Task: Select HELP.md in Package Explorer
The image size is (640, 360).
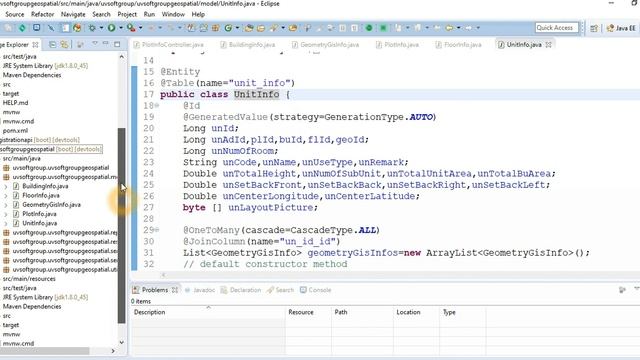Action: pos(16,103)
